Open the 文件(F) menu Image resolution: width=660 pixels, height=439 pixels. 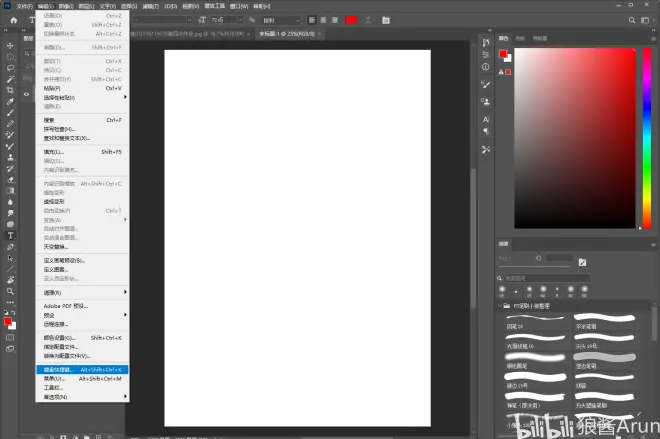(x=21, y=5)
